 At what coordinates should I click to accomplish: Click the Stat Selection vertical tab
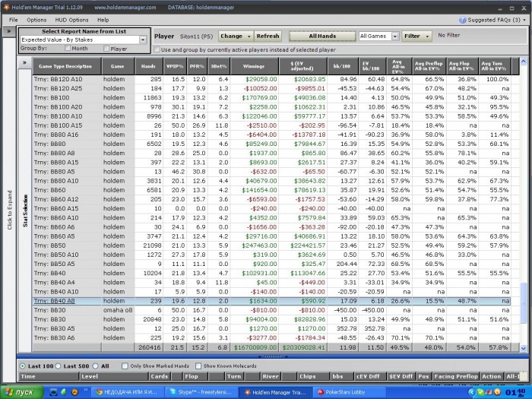[25, 211]
